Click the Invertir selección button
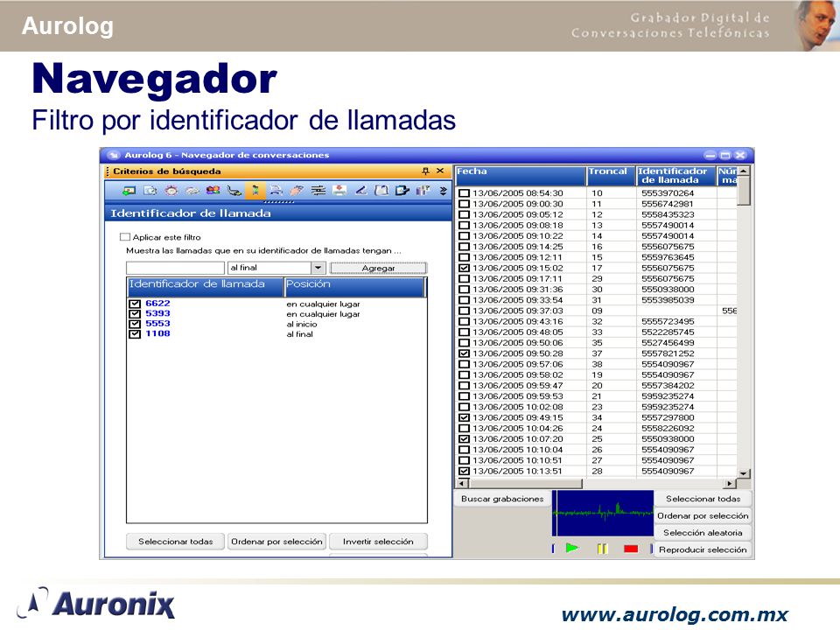The height and width of the screenshot is (630, 840). coord(378,542)
